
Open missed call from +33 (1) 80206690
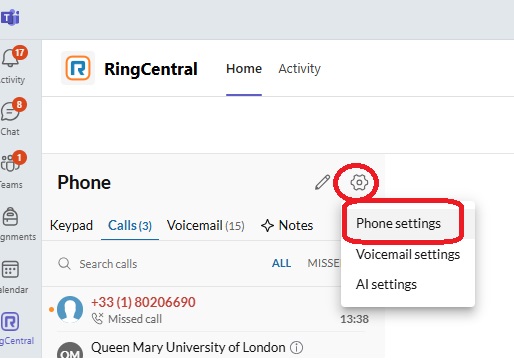[213, 310]
